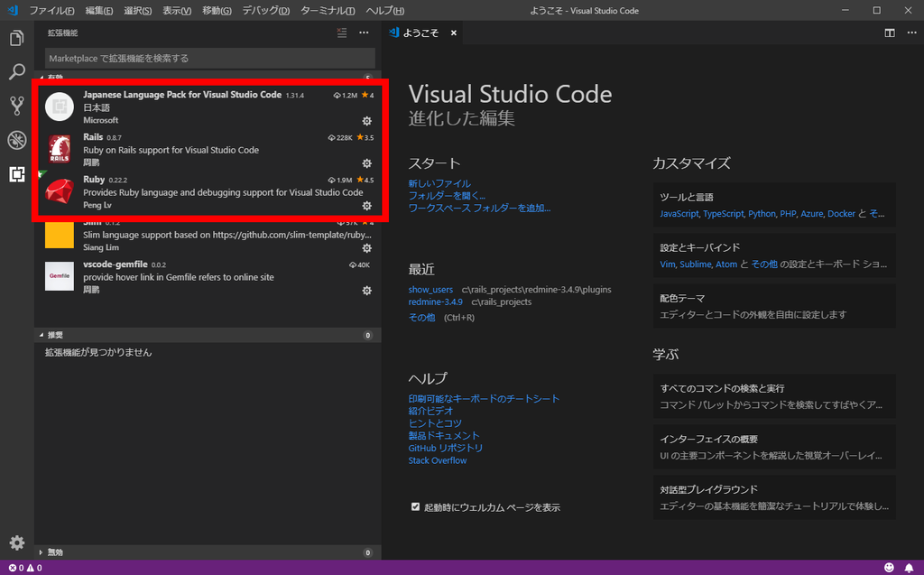This screenshot has height=575, width=924.
Task: Open 紹介ビデオ help link
Action: point(430,411)
